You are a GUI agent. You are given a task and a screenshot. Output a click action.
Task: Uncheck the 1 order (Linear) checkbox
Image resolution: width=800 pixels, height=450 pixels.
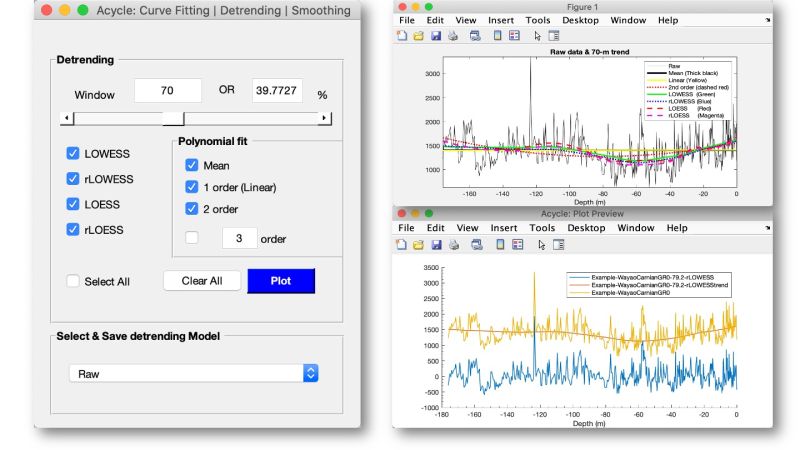[x=192, y=187]
